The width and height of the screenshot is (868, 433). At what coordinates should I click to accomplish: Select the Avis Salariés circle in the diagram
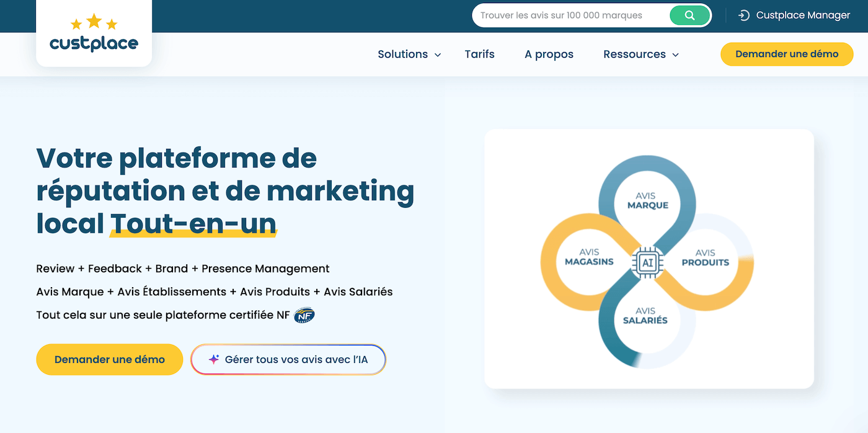(x=645, y=316)
